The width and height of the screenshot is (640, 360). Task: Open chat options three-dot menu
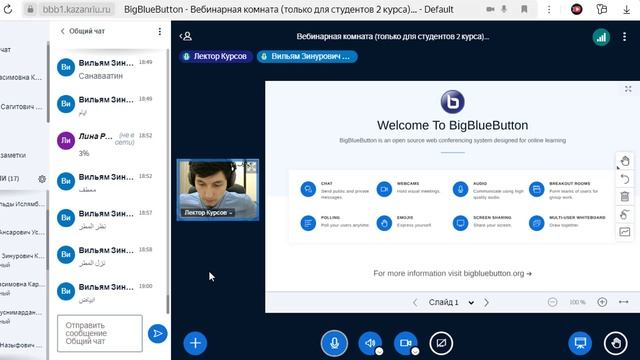(x=160, y=31)
